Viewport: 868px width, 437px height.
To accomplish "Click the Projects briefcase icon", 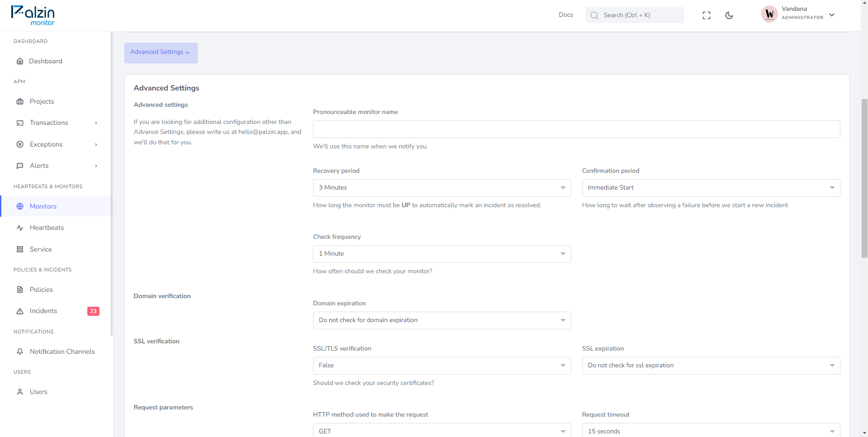I will 20,101.
